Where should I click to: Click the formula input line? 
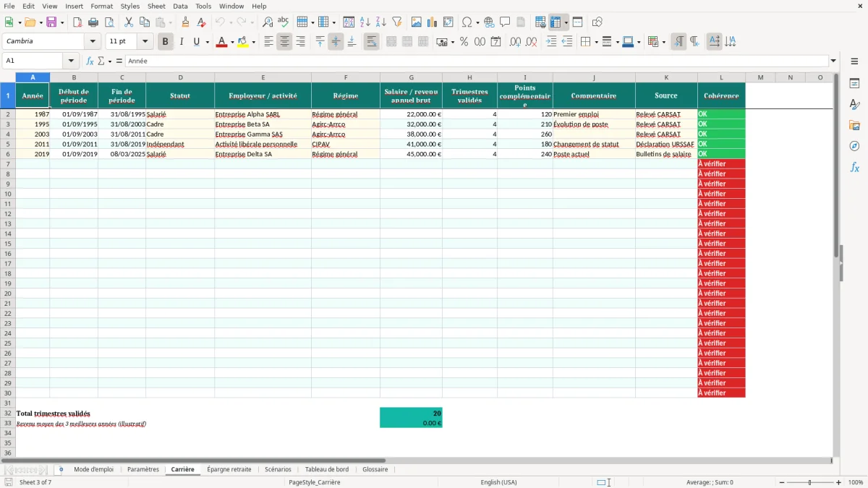coord(477,61)
